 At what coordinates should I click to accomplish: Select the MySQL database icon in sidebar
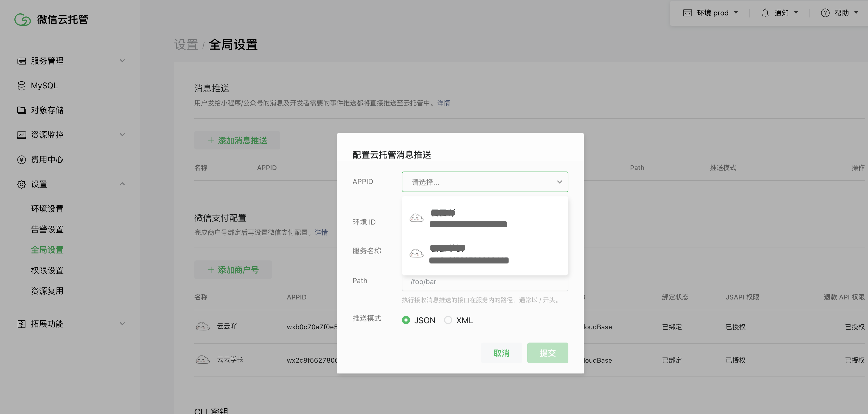[x=21, y=85]
